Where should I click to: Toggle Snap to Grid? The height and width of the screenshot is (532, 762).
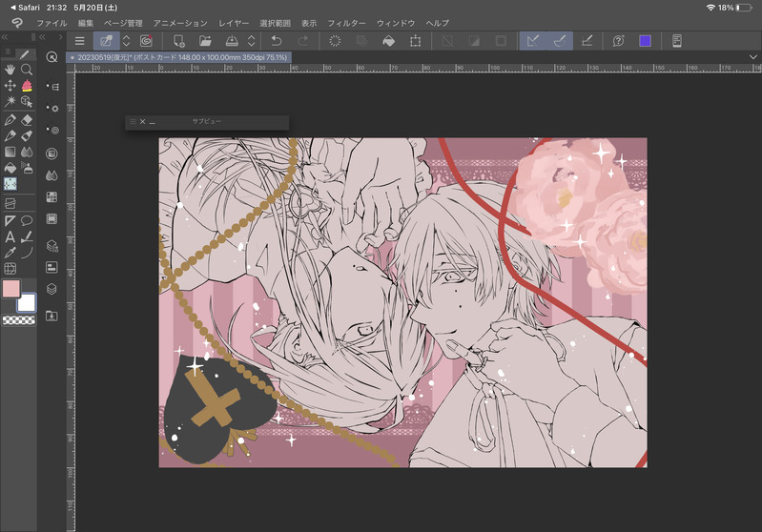tap(587, 41)
